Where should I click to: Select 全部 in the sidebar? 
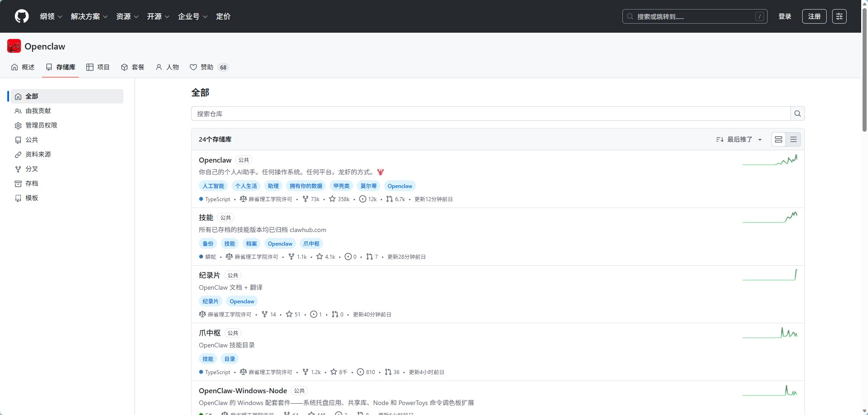pyautogui.click(x=67, y=96)
